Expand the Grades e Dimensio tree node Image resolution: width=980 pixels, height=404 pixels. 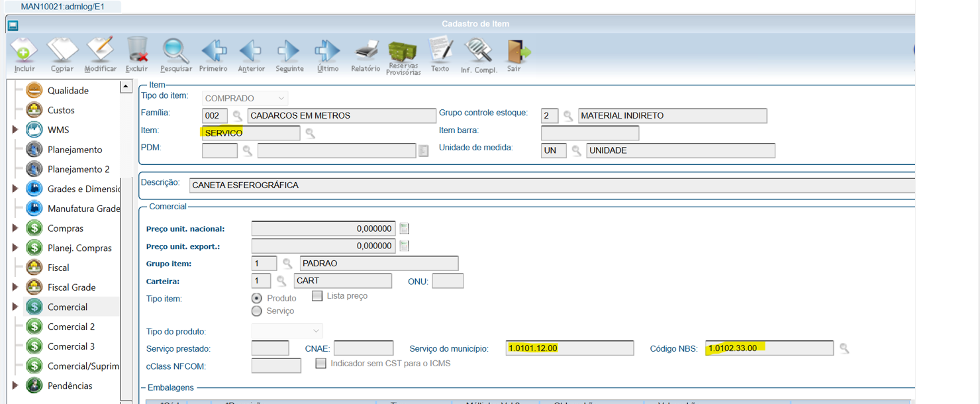[15, 189]
